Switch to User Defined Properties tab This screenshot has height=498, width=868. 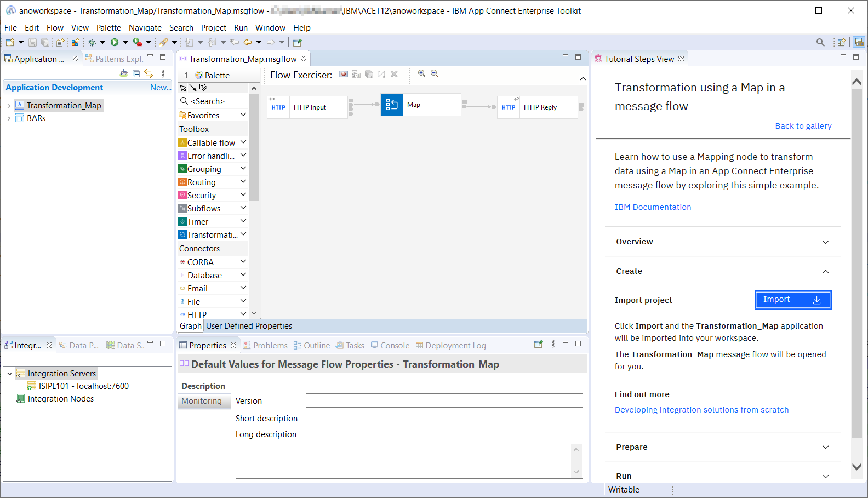[249, 326]
